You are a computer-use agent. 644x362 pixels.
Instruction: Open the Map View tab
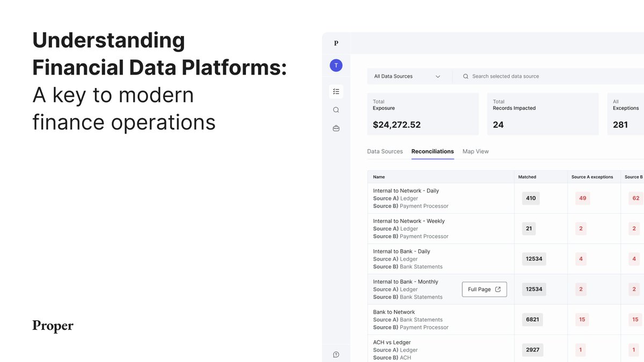point(475,152)
